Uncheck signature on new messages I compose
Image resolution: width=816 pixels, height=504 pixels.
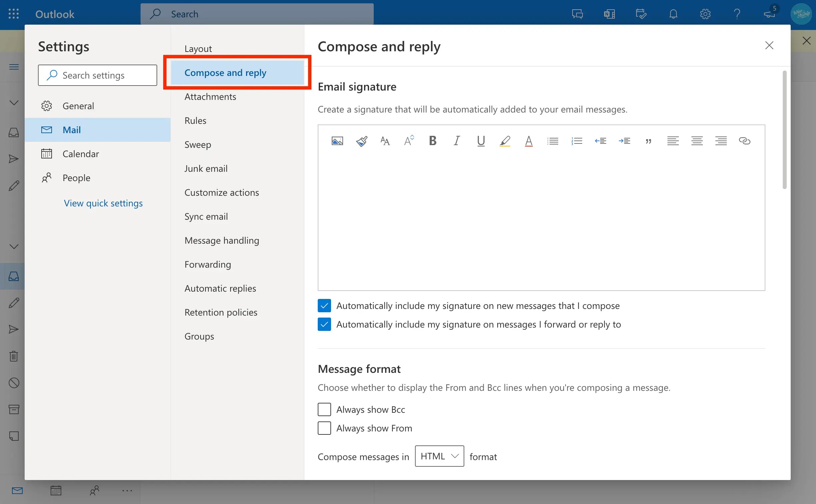[x=324, y=305]
